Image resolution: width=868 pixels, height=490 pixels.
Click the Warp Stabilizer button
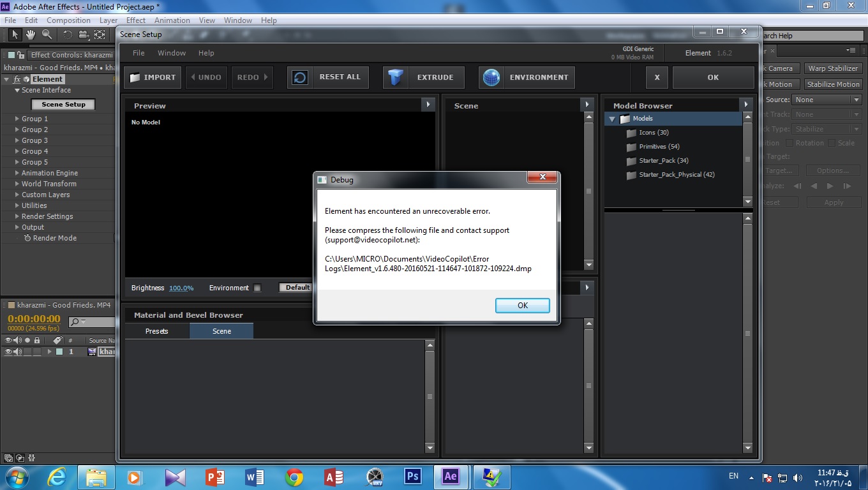coord(833,68)
